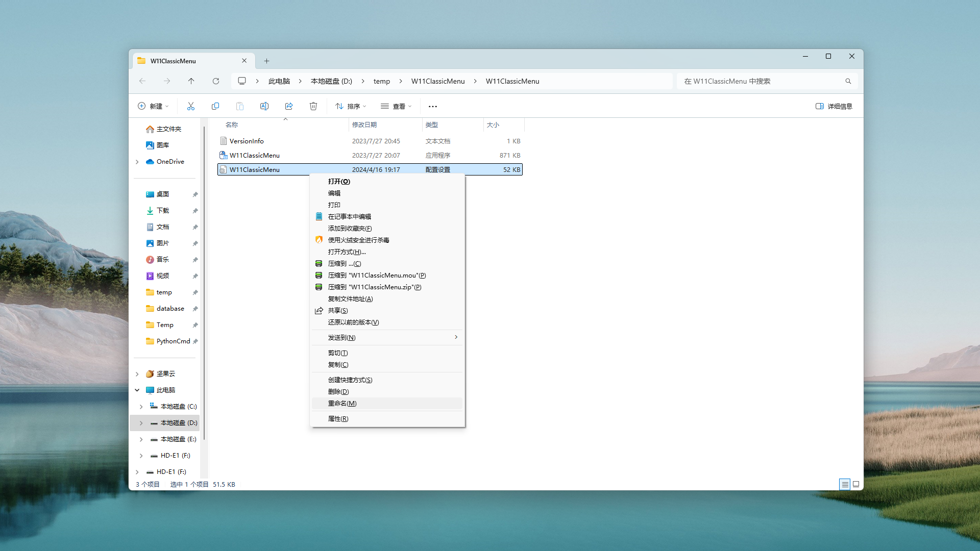Click the Delete trash icon in toolbar
The width and height of the screenshot is (980, 551).
point(313,106)
